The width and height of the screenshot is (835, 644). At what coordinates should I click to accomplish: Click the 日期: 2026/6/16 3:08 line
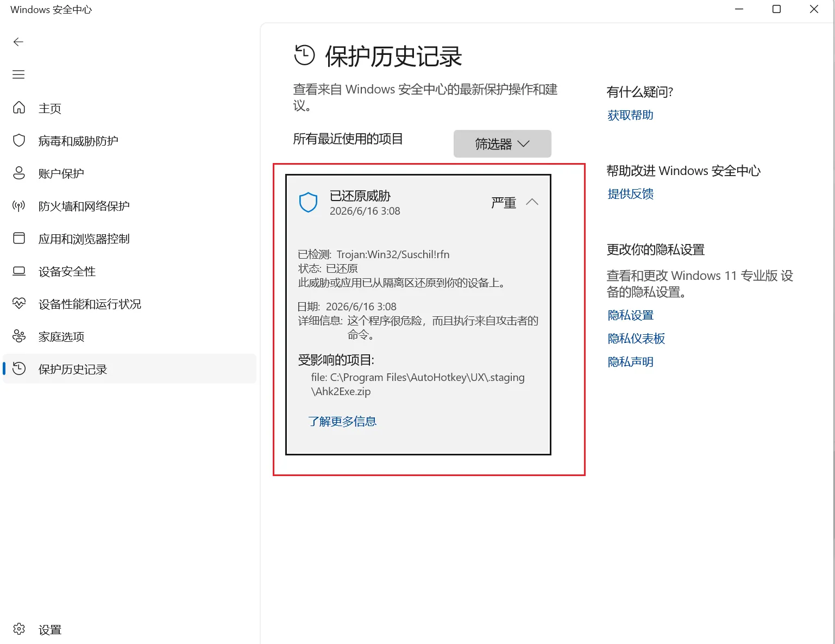(347, 307)
